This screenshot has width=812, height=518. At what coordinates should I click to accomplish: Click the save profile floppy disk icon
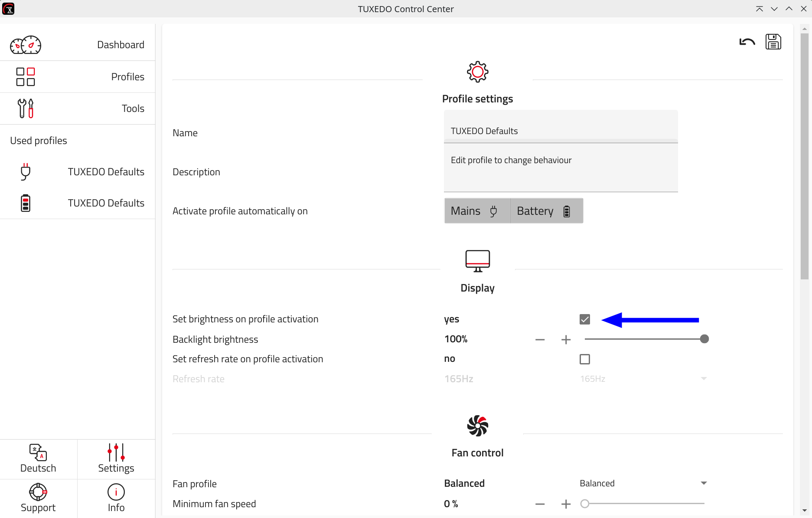coord(773,42)
